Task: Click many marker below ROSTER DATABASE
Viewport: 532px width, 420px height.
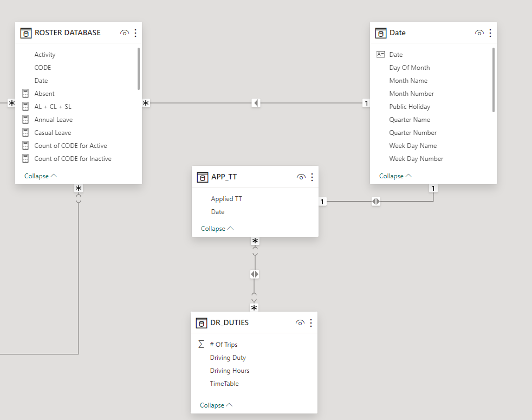Action: coord(79,189)
